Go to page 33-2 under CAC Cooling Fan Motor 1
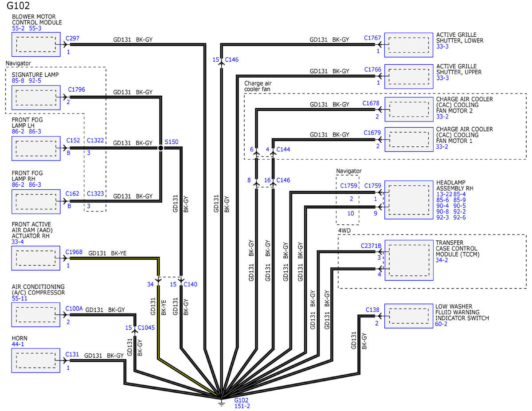Viewport: 532px width, 411px height. pos(443,147)
